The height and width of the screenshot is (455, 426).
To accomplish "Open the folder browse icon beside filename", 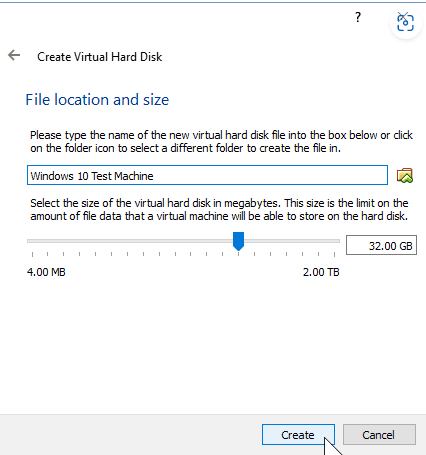I will click(x=405, y=175).
